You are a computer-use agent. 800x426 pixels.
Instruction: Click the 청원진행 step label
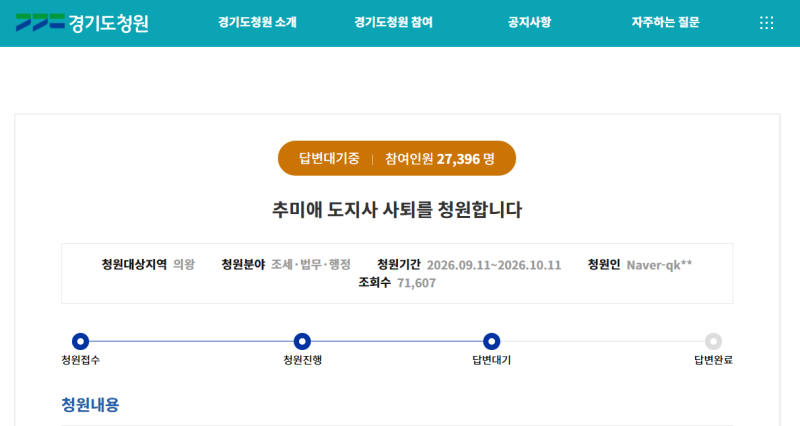pos(303,360)
